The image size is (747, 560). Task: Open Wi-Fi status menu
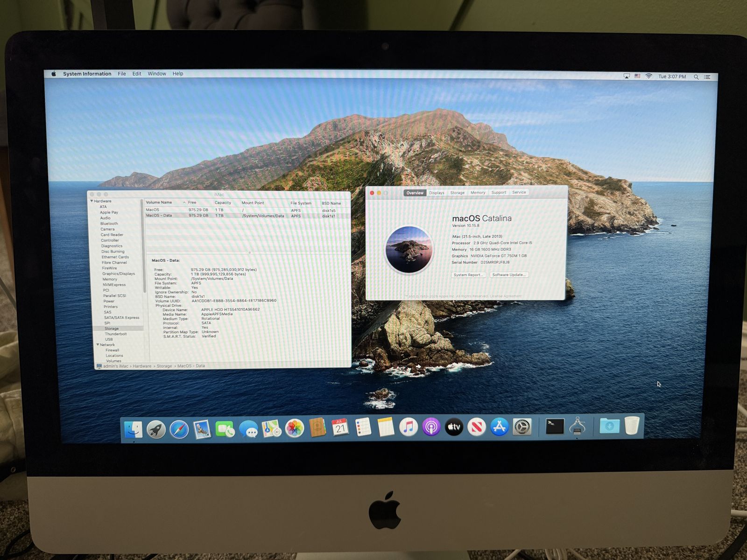click(x=649, y=76)
